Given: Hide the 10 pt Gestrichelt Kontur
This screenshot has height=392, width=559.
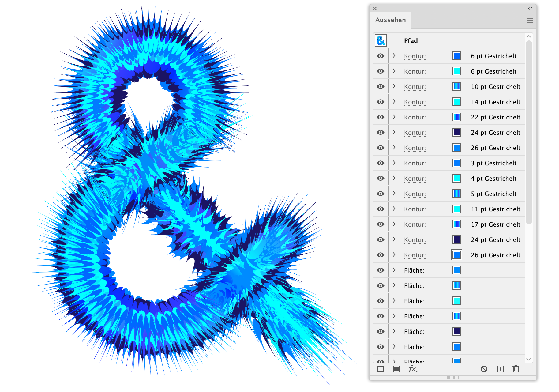Looking at the screenshot, I should pos(381,86).
